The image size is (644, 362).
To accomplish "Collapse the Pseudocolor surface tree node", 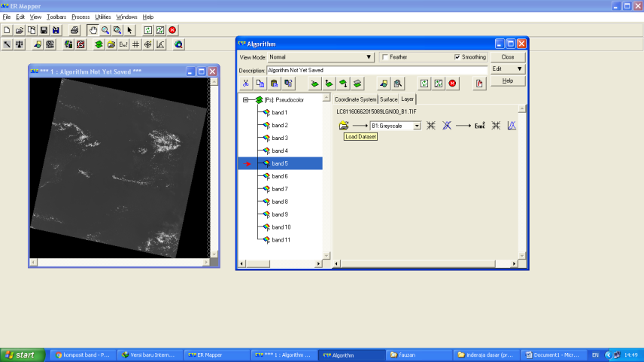I will pos(245,100).
